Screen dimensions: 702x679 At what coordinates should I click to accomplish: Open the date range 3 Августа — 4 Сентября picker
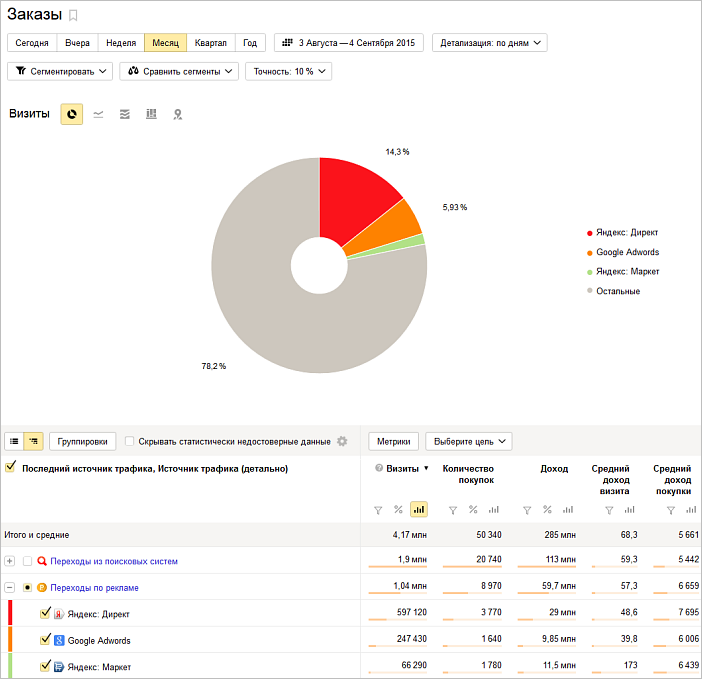(x=349, y=43)
